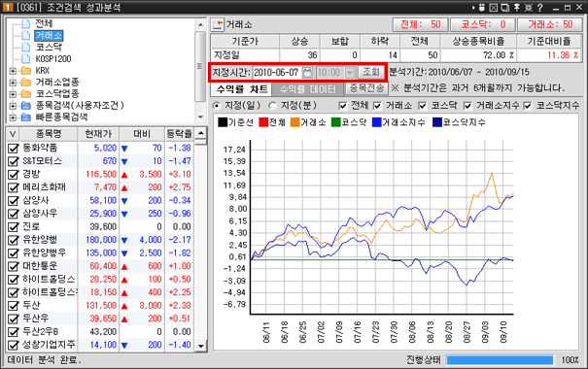The width and height of the screenshot is (588, 369).
Task: Click the help question mark in title bar
Action: (540, 8)
